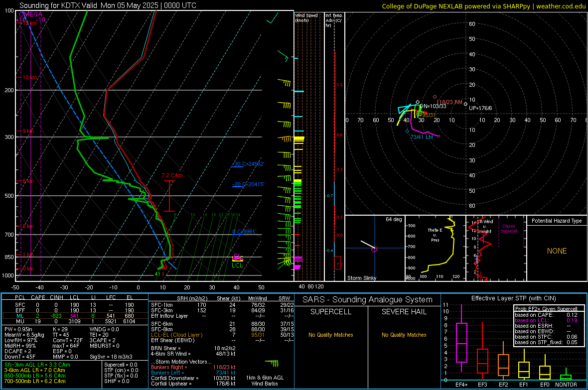Select the SFC parcel row
Image resolution: width=588 pixels, height=390 pixels.
[74, 305]
